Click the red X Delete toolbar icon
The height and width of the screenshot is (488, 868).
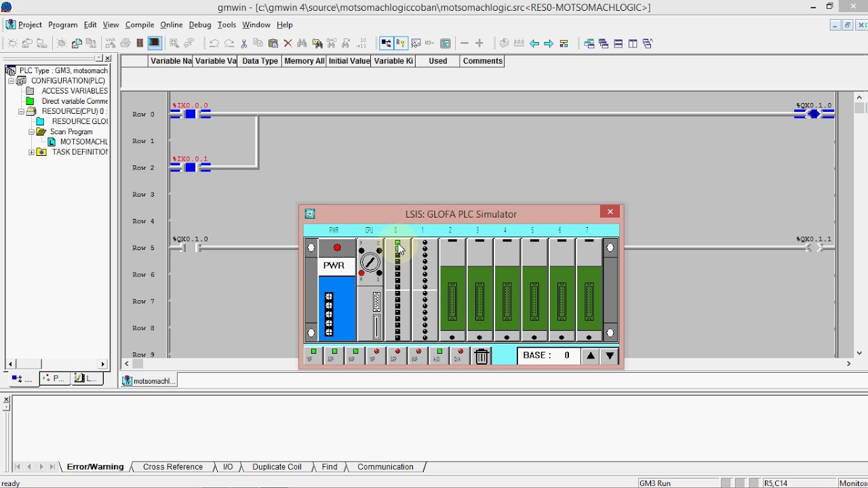288,43
